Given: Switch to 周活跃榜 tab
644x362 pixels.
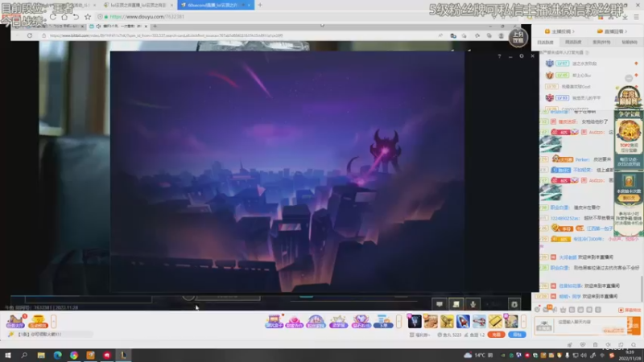Looking at the screenshot, I should click(573, 43).
